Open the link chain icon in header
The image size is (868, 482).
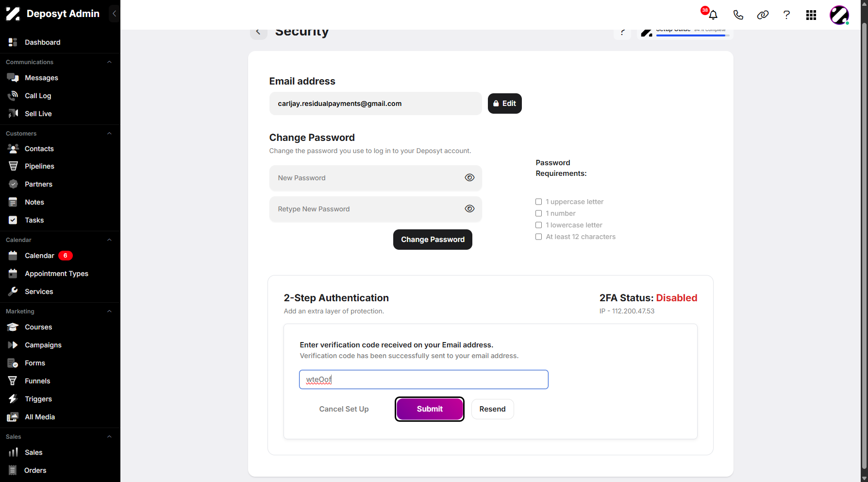(x=763, y=15)
